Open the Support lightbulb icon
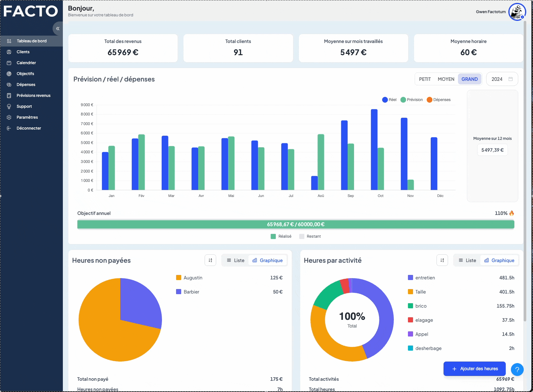The height and width of the screenshot is (392, 533). [x=9, y=107]
